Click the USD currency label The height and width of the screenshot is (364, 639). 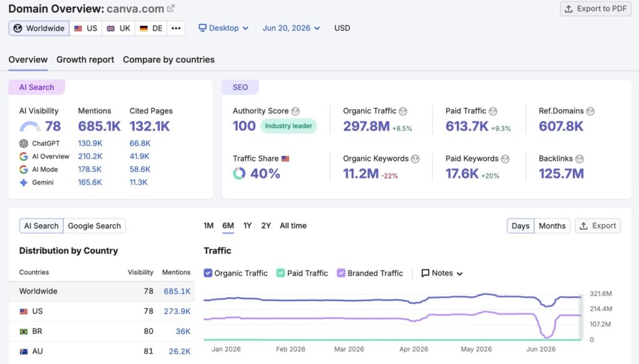pos(343,28)
